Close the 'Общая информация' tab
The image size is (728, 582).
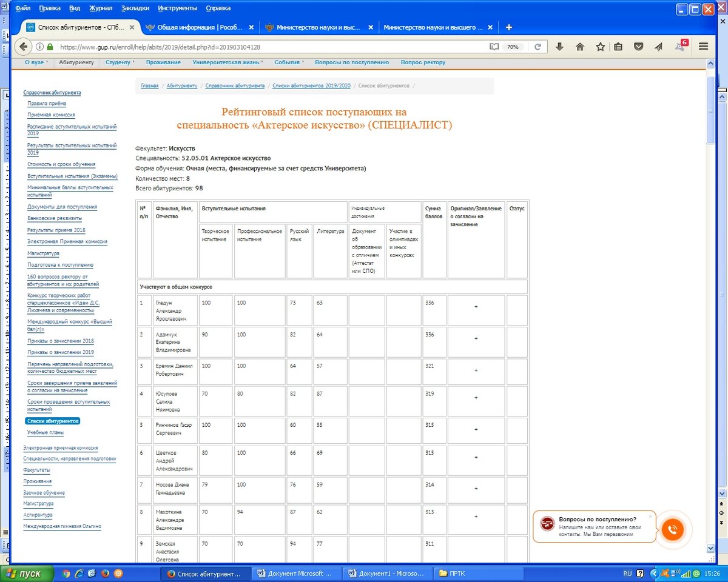point(251,27)
